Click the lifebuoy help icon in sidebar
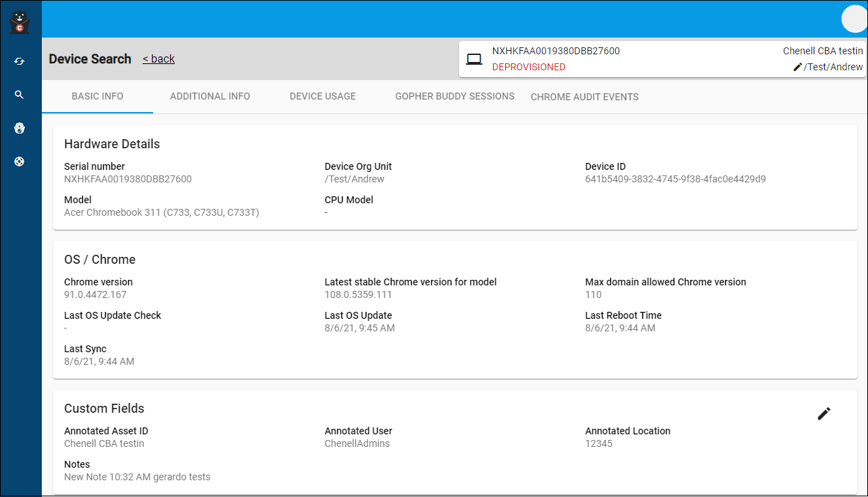Screen dimensions: 868x497 (x=20, y=161)
